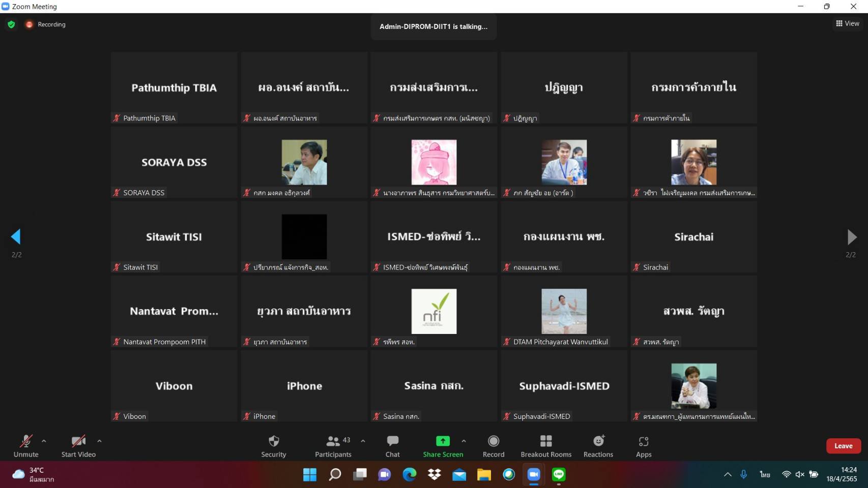Open the Apps panel

pyautogui.click(x=644, y=446)
